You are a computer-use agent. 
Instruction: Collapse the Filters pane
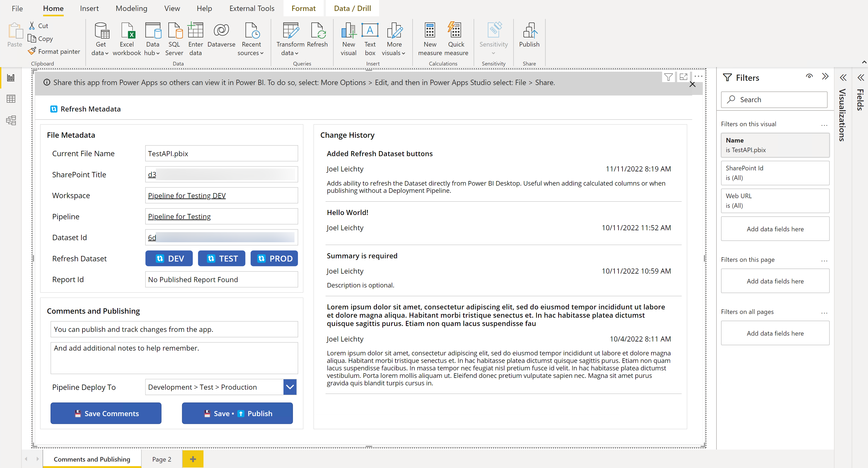click(x=825, y=77)
